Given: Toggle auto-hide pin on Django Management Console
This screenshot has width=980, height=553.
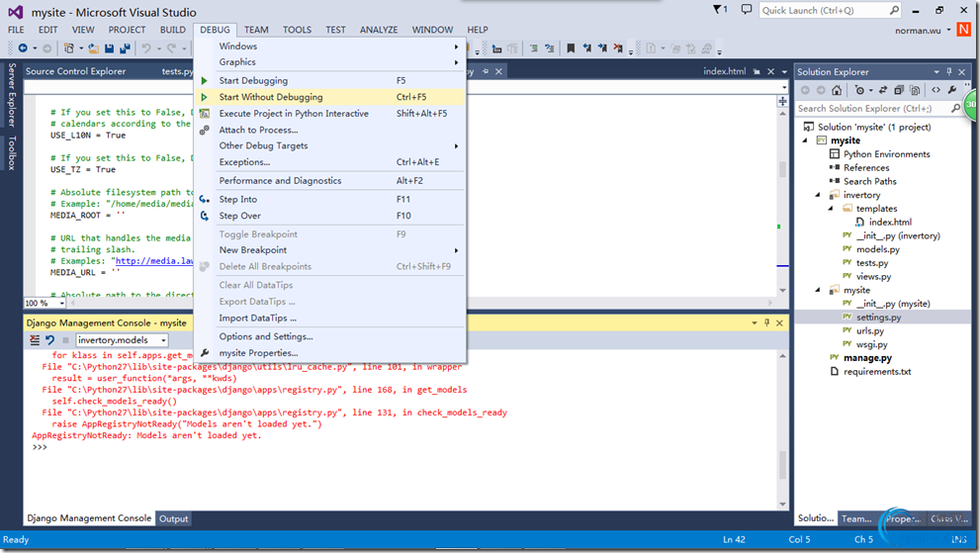Looking at the screenshot, I should click(x=766, y=323).
